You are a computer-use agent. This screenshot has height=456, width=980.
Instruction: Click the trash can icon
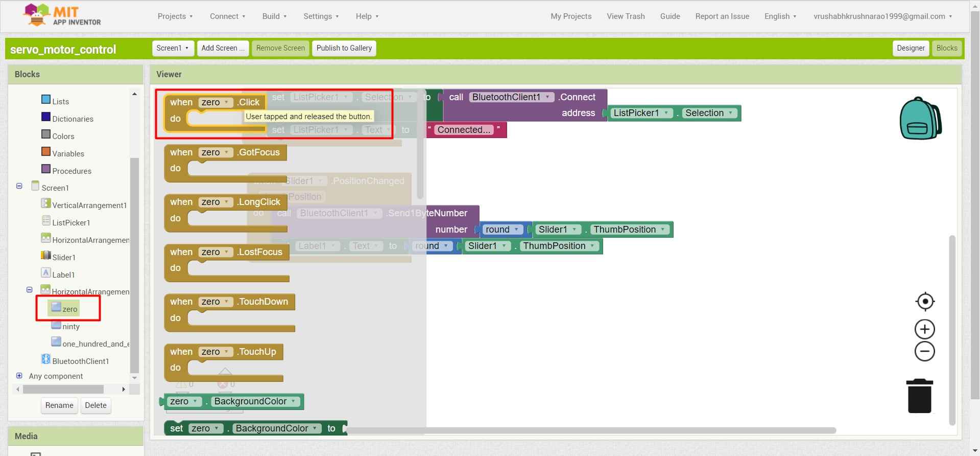(920, 396)
